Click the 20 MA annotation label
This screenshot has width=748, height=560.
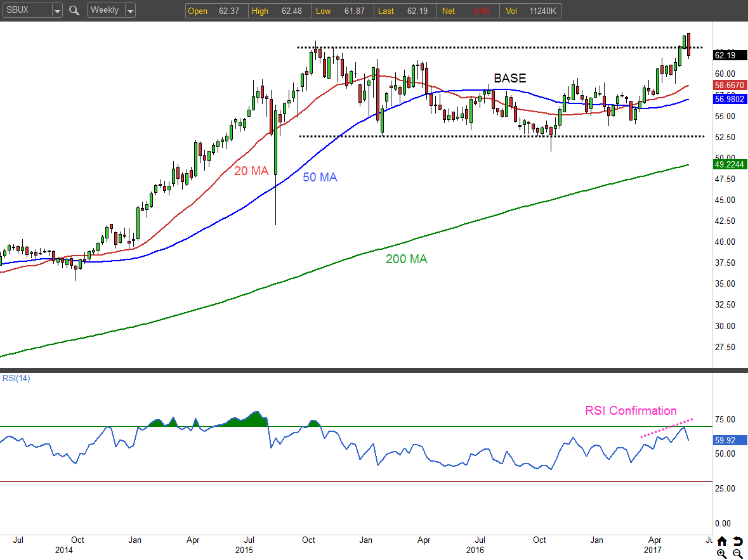click(251, 171)
